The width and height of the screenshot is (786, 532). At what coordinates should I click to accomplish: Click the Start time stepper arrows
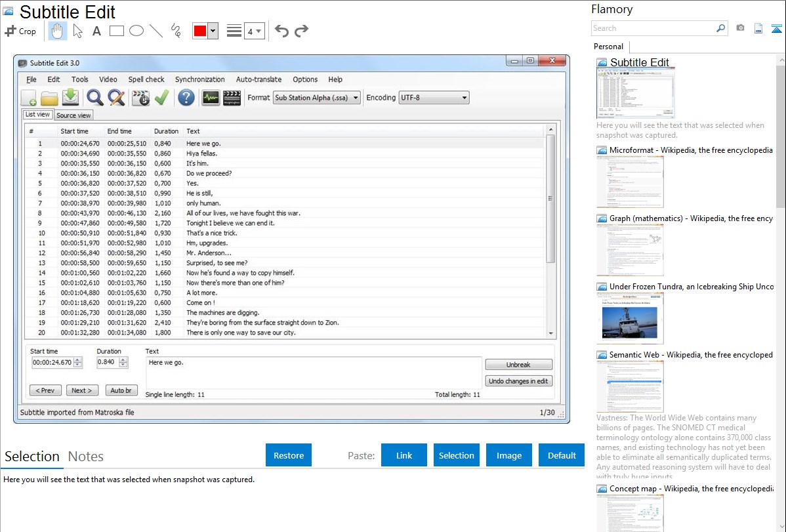tap(77, 362)
